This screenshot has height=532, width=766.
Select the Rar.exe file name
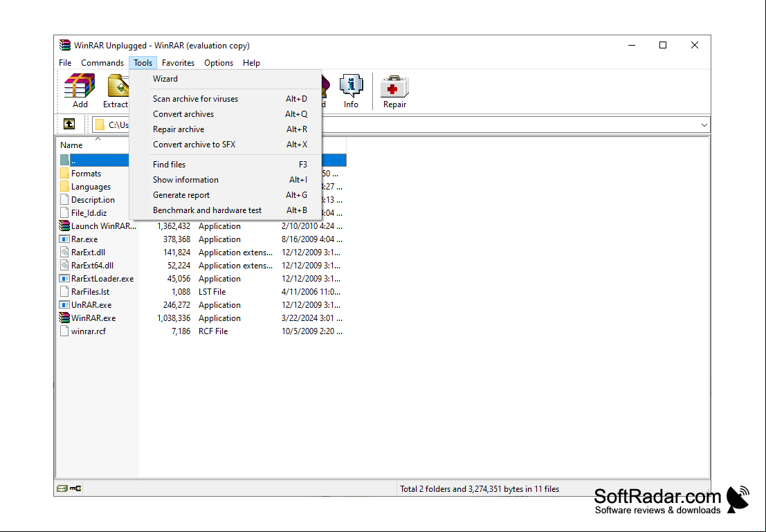(x=84, y=239)
